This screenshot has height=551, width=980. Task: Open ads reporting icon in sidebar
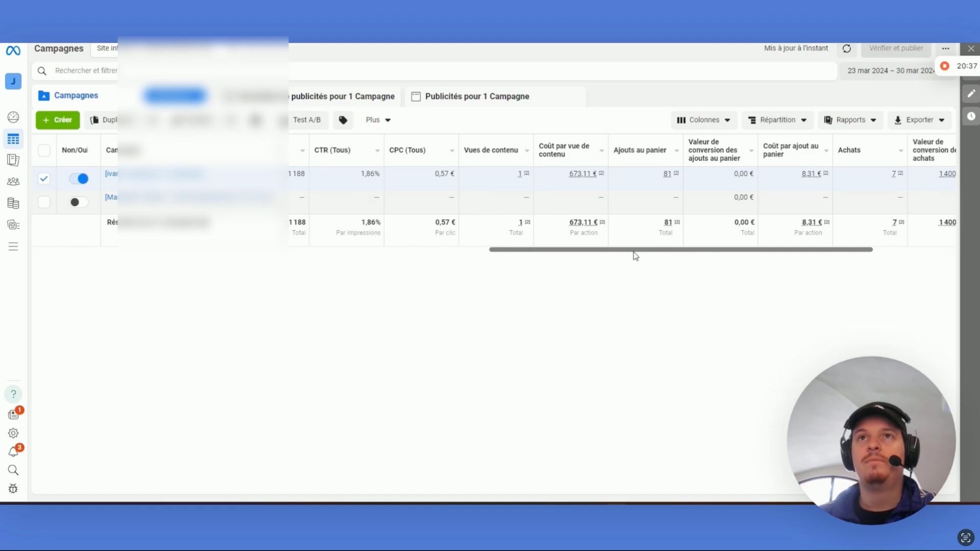13,160
